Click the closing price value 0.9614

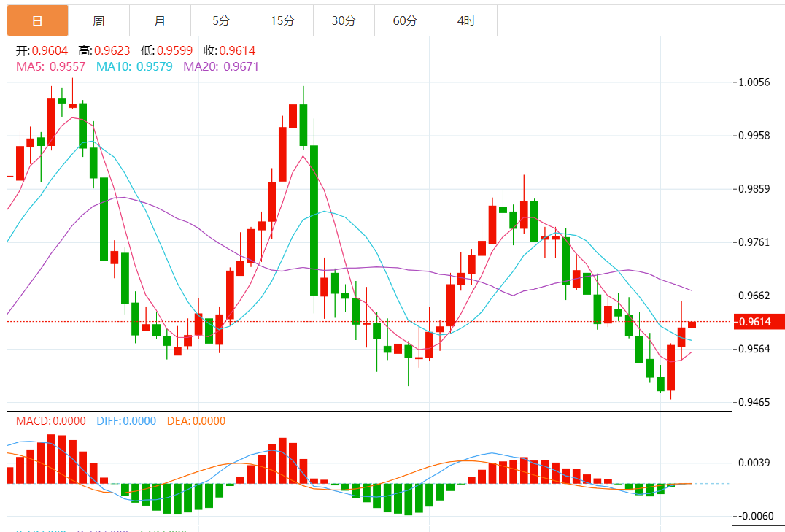click(x=237, y=50)
